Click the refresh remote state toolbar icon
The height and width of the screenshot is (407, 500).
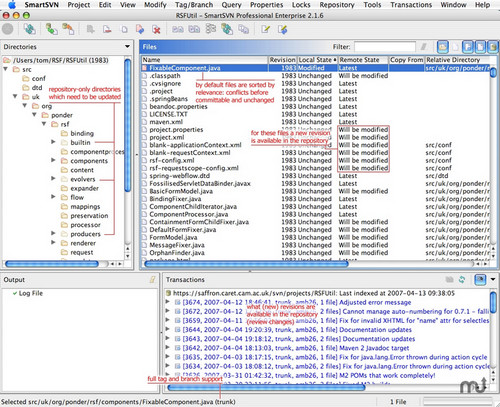point(227,29)
